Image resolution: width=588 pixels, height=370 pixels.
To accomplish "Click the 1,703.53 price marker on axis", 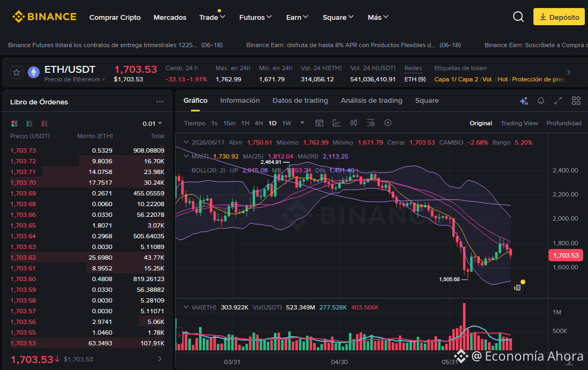I will click(566, 255).
